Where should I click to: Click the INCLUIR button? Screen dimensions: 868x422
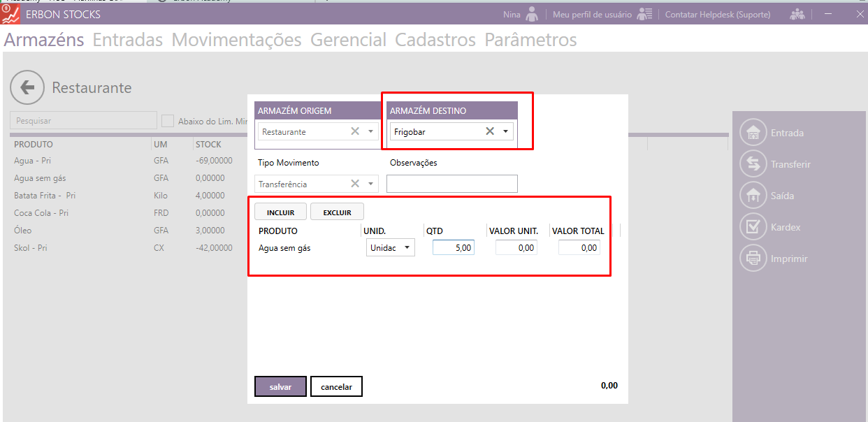(x=280, y=212)
